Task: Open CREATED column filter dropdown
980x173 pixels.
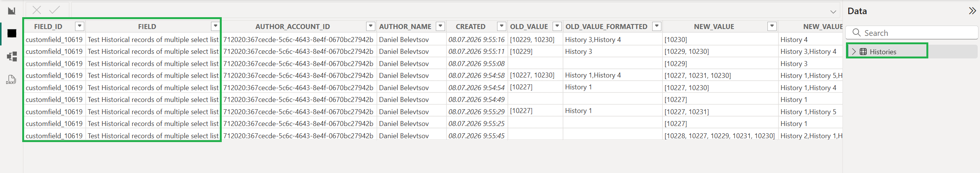Action: click(x=501, y=26)
